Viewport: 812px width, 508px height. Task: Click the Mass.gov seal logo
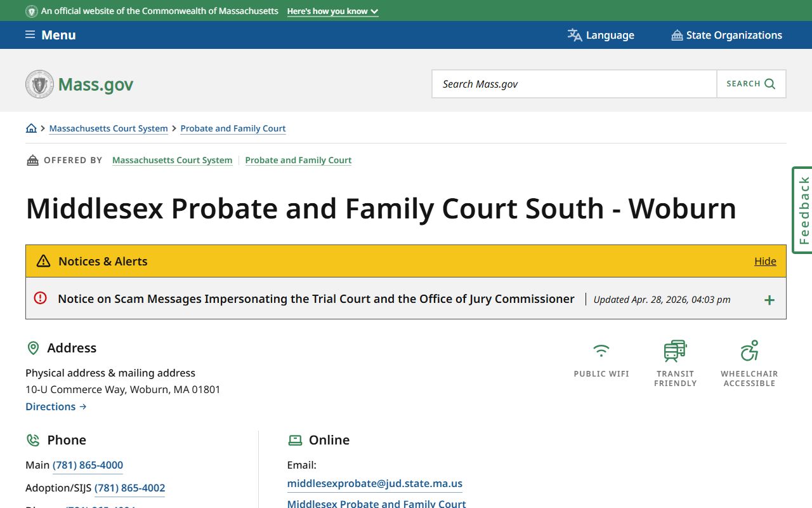tap(39, 84)
